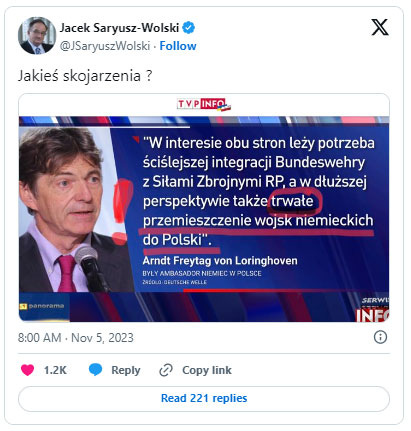Screen dimensions: 411x431
Task: Click the blue reply bubble icon
Action: coord(95,370)
